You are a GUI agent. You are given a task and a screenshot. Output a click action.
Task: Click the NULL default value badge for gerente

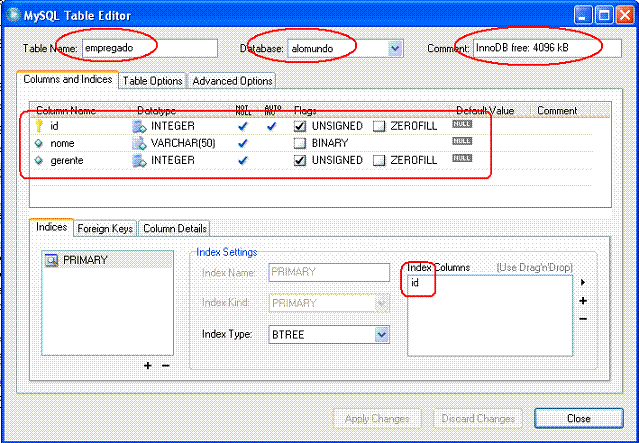462,158
